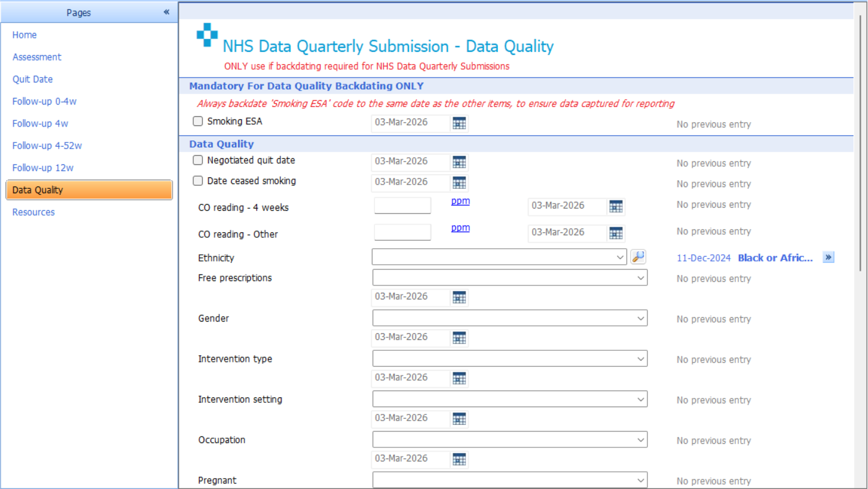The image size is (868, 489).
Task: Click 'No previous entry' beside Smoking ESA
Action: (x=714, y=125)
